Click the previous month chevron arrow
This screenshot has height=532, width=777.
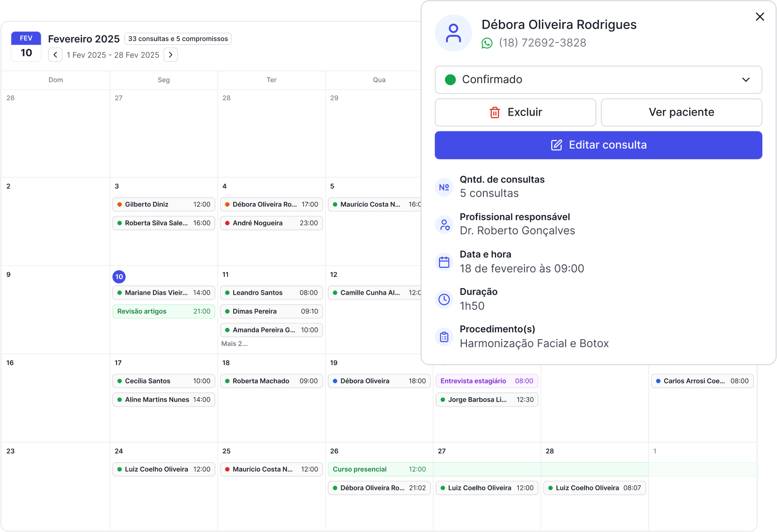[x=55, y=55]
